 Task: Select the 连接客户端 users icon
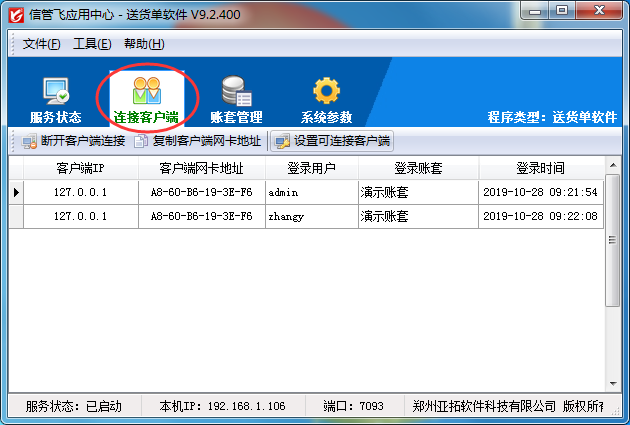[146, 92]
